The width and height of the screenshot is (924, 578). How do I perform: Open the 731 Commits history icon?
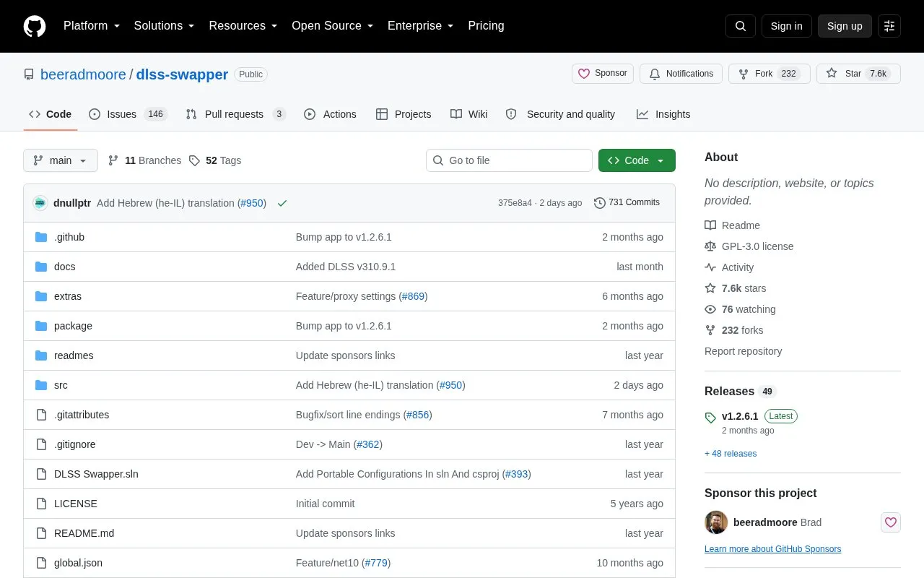[599, 203]
